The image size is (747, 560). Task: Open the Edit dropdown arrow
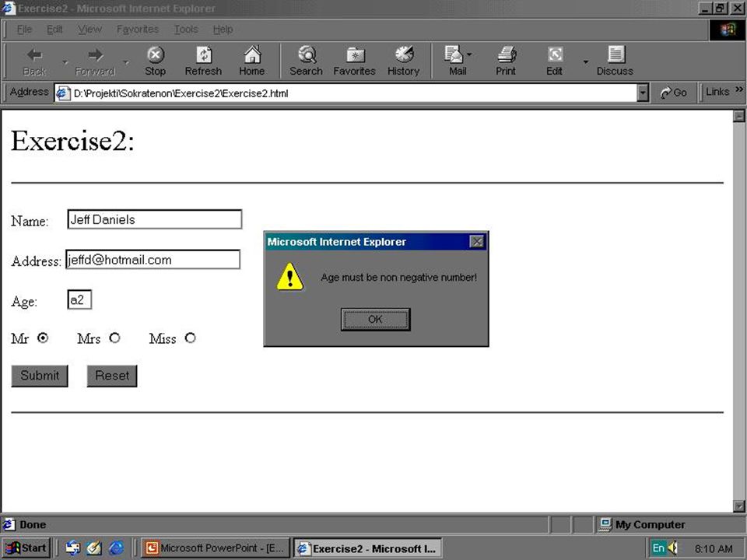(x=585, y=62)
